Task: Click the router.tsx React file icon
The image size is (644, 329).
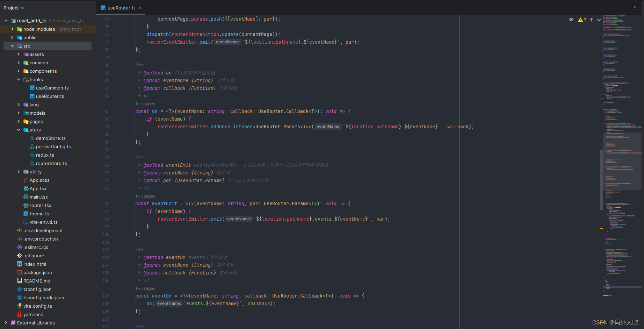Action: point(26,205)
